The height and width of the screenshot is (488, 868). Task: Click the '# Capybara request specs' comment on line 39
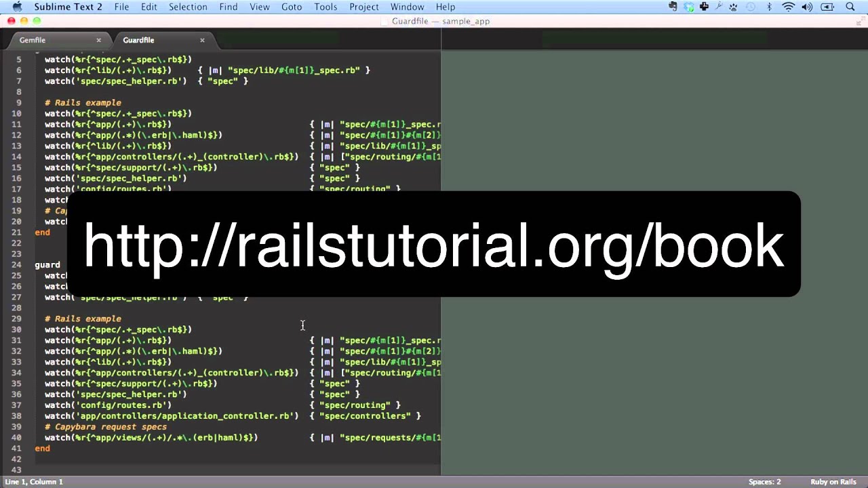click(106, 427)
